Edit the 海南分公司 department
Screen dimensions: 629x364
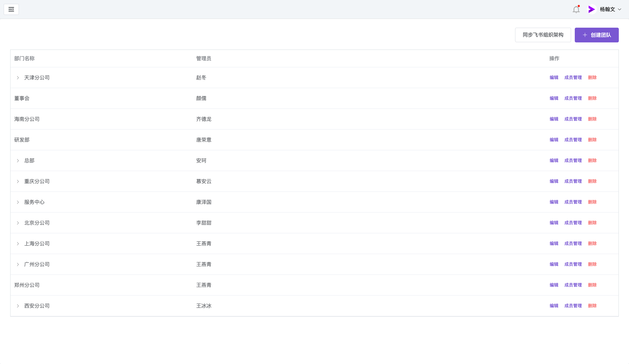[554, 119]
